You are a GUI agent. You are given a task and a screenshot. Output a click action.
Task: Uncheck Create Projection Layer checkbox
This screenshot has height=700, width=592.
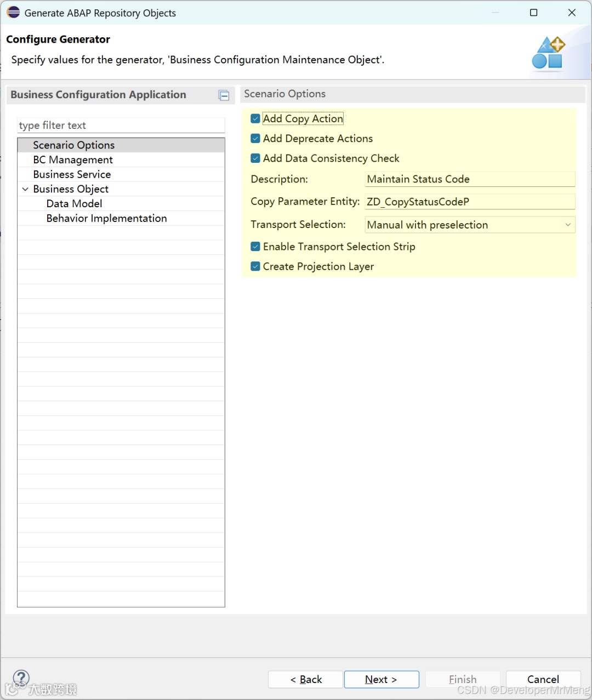coord(255,266)
